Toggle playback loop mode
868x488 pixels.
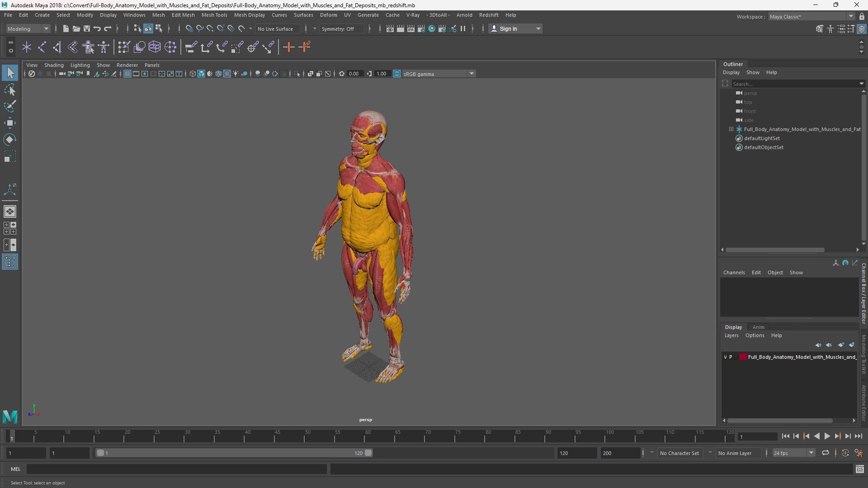[x=826, y=453]
